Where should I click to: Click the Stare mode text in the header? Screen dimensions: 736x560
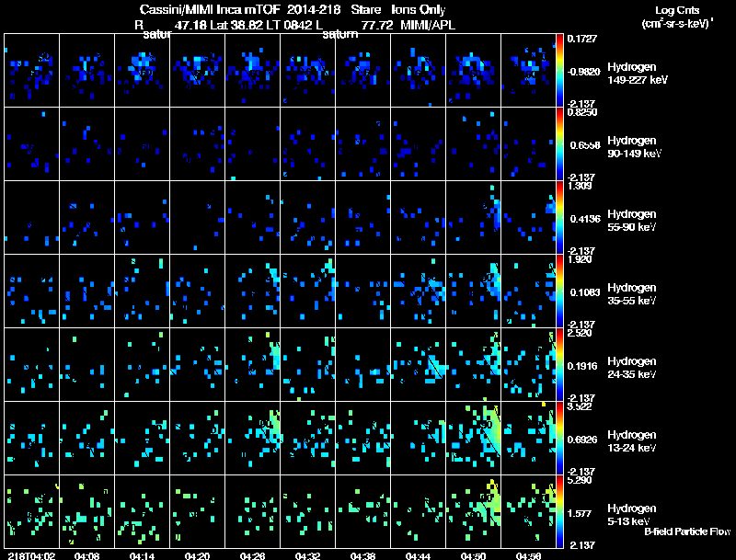point(365,10)
